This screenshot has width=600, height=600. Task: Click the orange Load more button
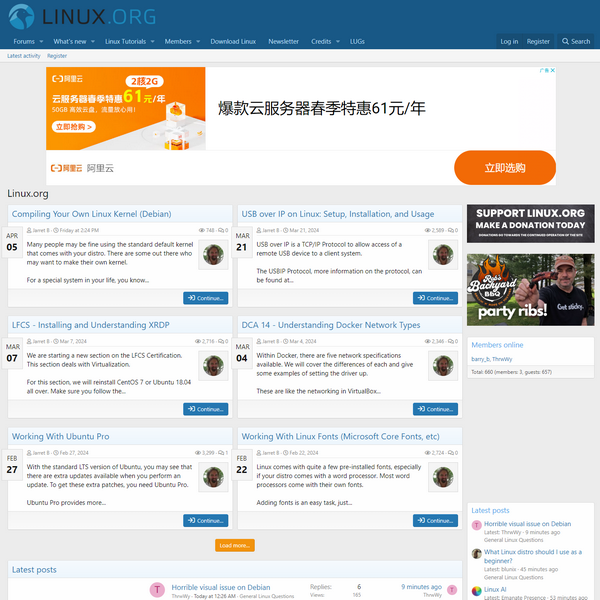pos(234,545)
